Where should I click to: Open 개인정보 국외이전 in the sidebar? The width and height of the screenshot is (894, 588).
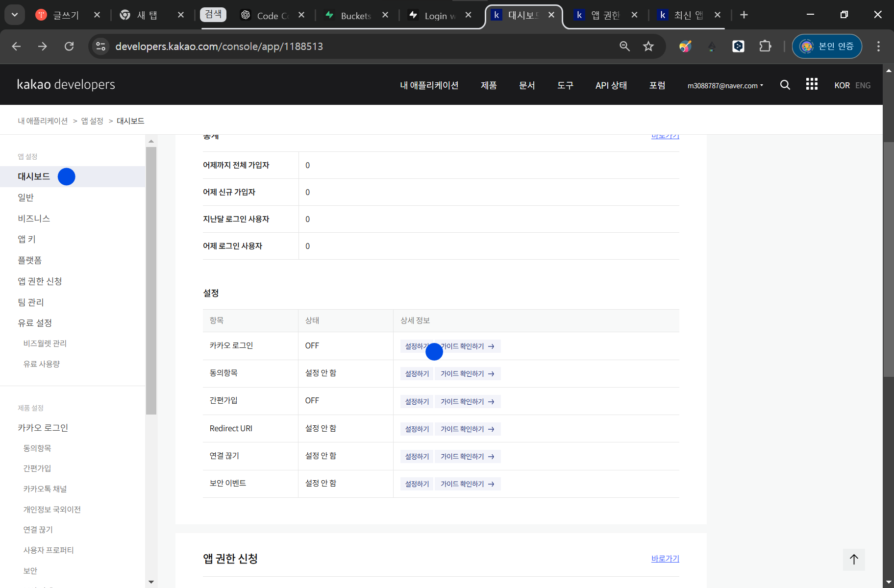click(x=52, y=510)
